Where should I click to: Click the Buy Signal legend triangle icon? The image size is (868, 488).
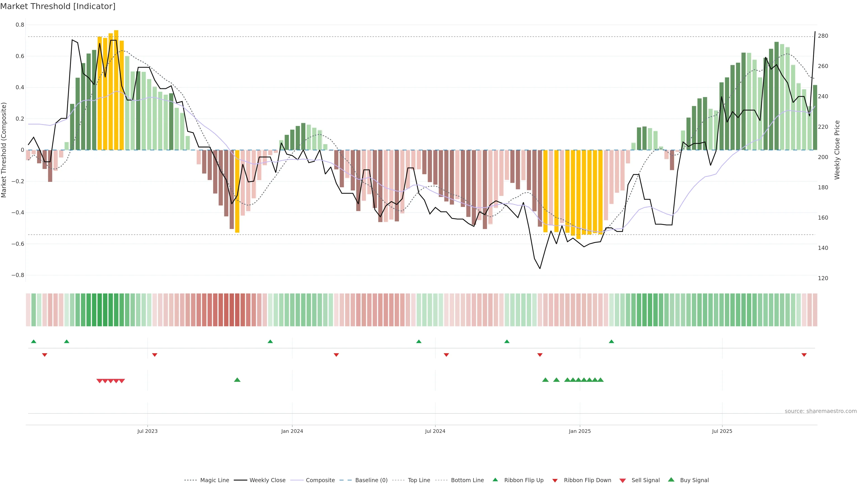(671, 480)
